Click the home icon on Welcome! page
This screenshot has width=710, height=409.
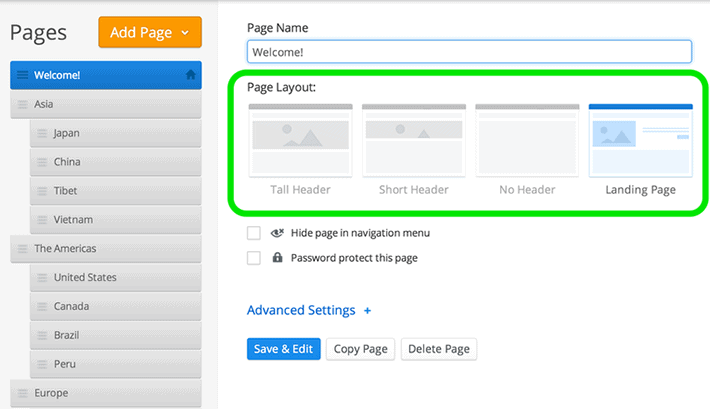[x=191, y=75]
